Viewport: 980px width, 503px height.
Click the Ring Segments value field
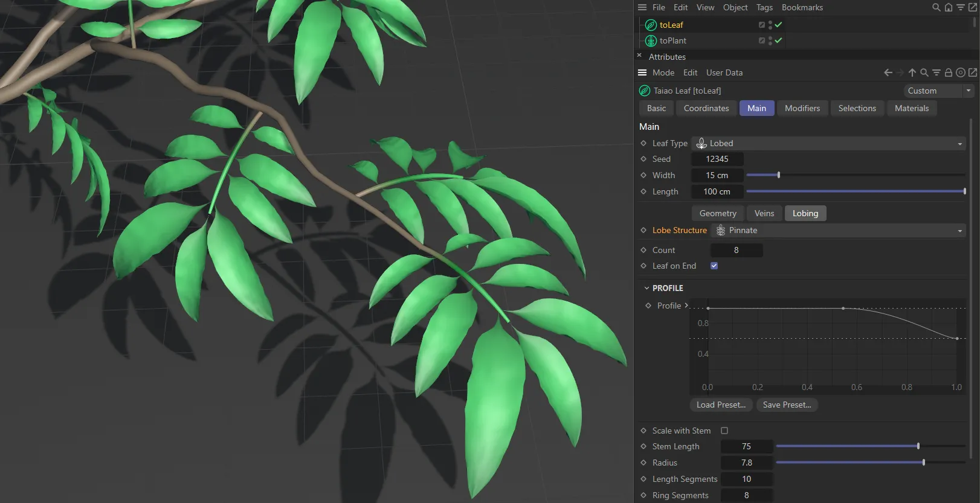(x=747, y=495)
